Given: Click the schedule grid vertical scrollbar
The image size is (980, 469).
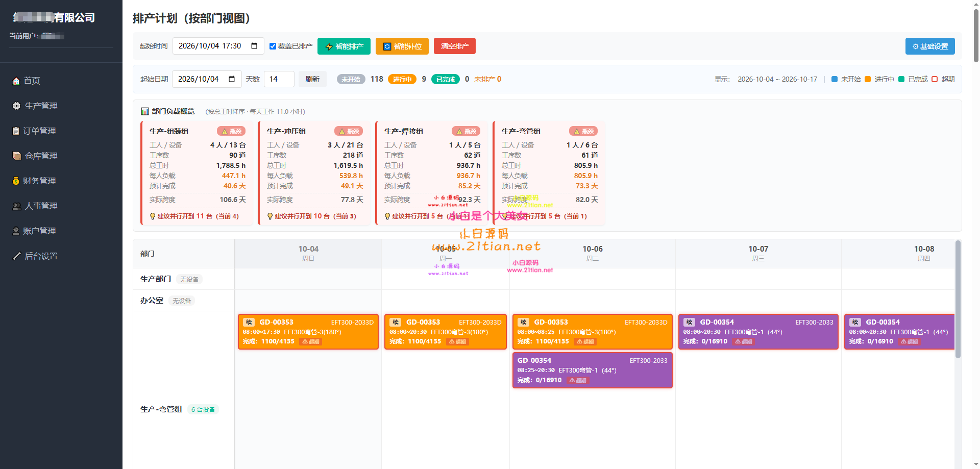Looking at the screenshot, I should [x=958, y=299].
